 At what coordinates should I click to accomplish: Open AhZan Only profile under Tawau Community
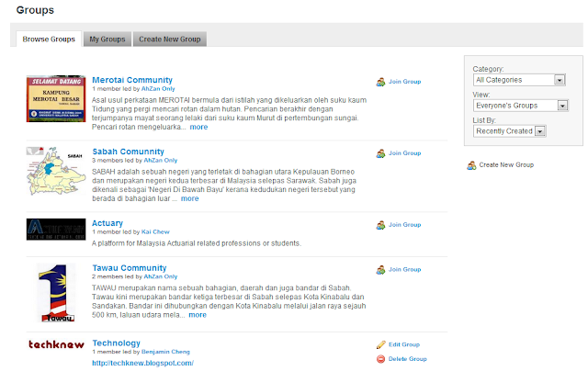(x=161, y=276)
